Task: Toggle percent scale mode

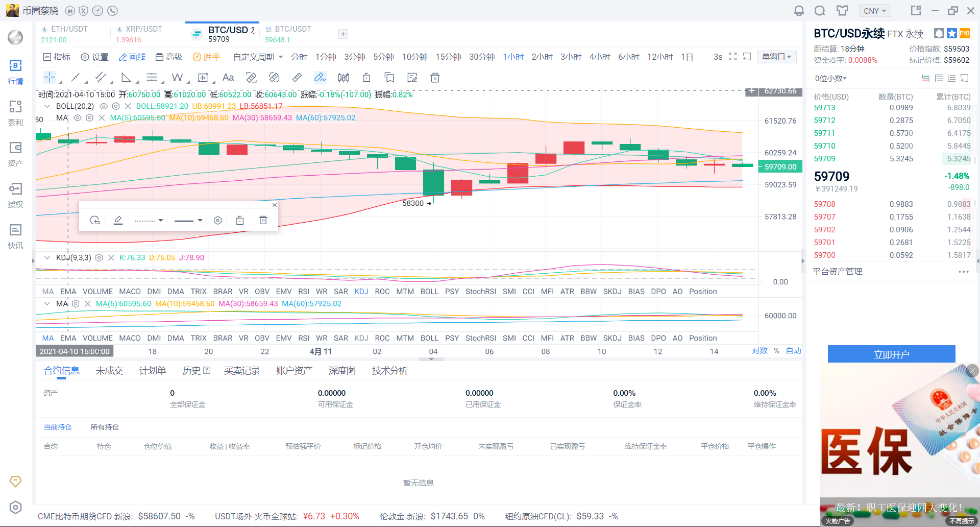Action: click(x=776, y=351)
